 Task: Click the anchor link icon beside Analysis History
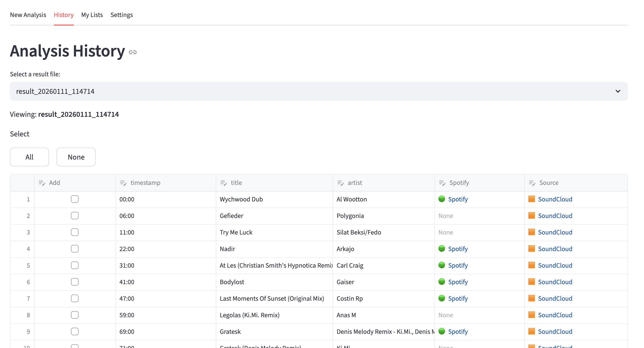(132, 52)
